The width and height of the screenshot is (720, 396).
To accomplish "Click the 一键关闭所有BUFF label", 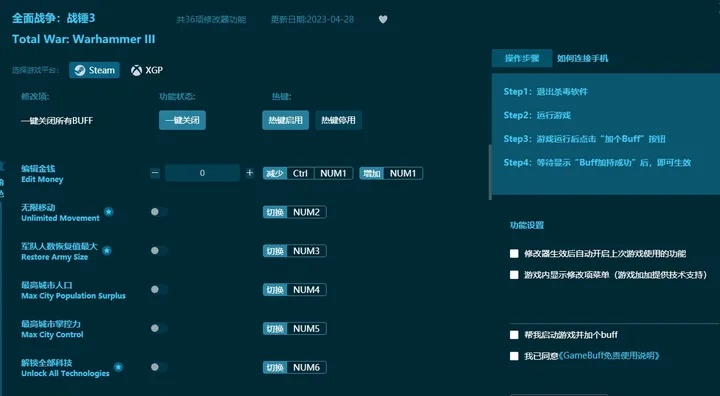I will 57,121.
